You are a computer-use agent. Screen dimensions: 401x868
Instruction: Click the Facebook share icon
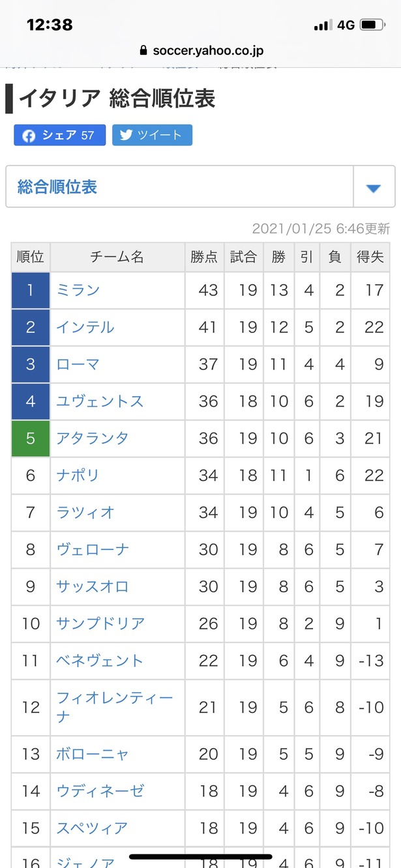(28, 136)
